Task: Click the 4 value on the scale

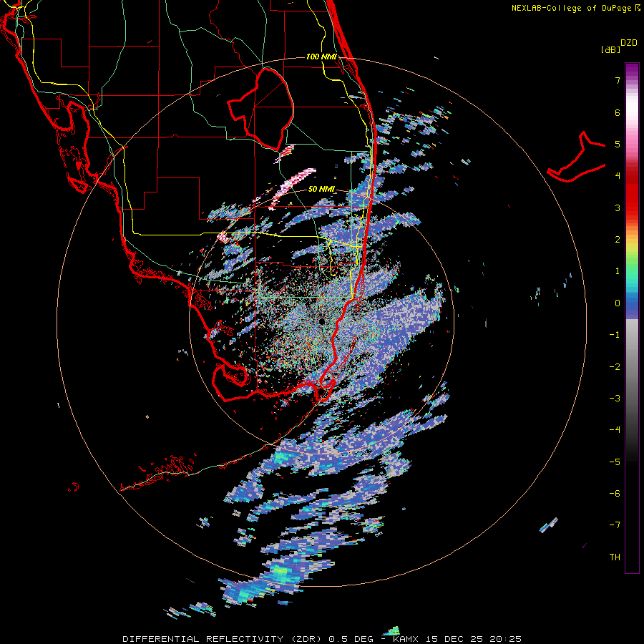Action: (618, 176)
